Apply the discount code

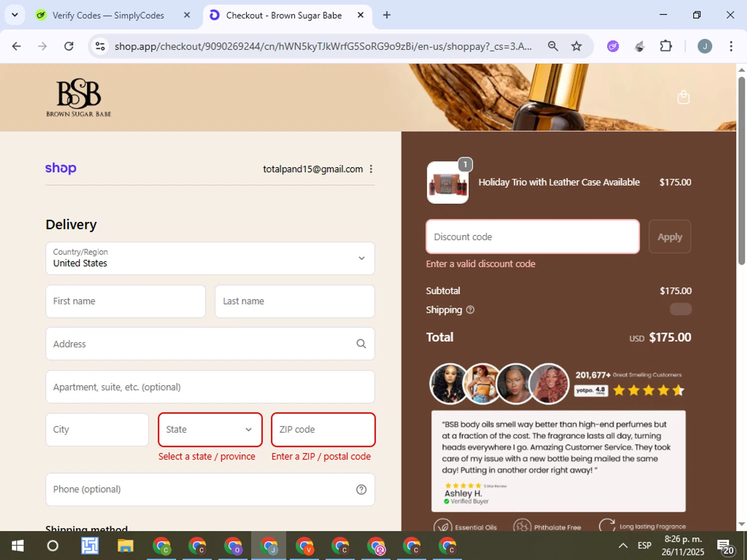tap(670, 237)
